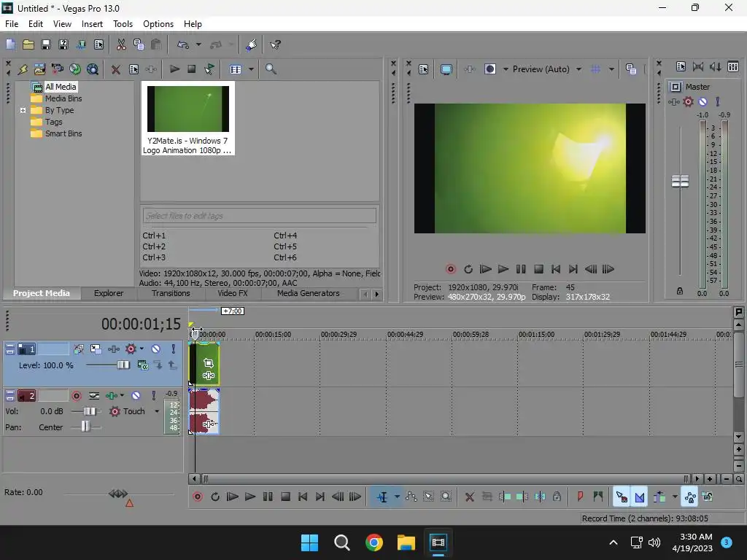Start media preview in Project Media toolbar
This screenshot has height=560, width=747.
[x=174, y=69]
